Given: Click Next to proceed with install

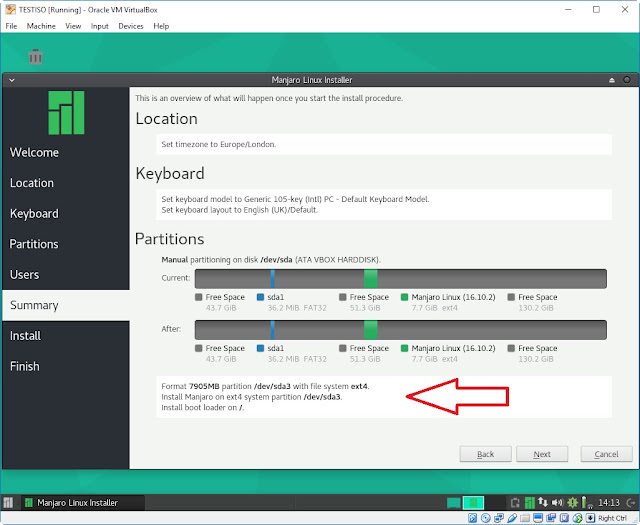Looking at the screenshot, I should (542, 454).
